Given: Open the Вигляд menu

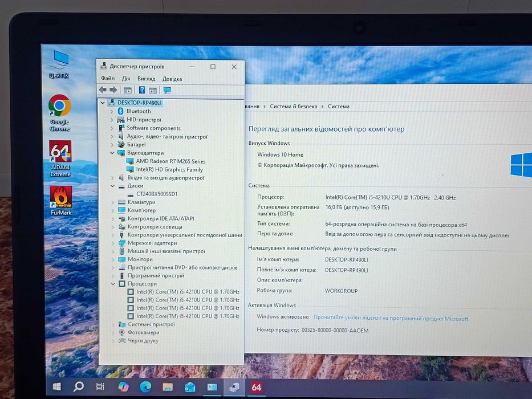Looking at the screenshot, I should 146,79.
